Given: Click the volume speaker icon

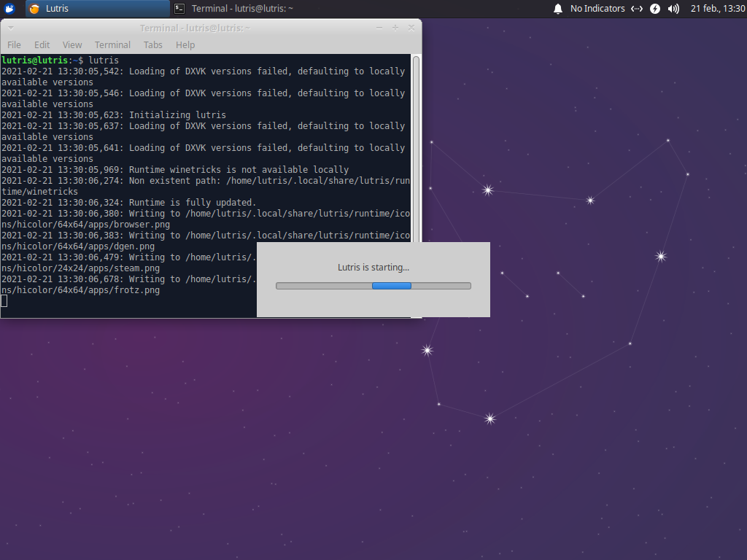Looking at the screenshot, I should pyautogui.click(x=672, y=9).
